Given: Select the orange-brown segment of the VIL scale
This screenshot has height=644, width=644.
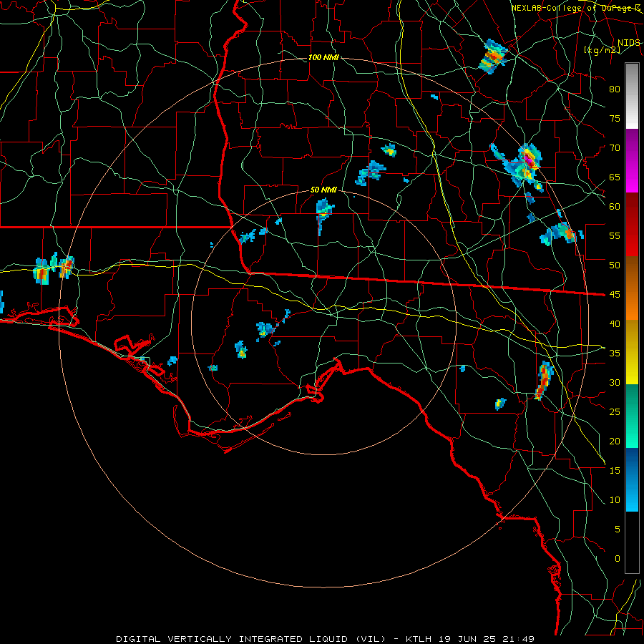Looking at the screenshot, I should 632,288.
